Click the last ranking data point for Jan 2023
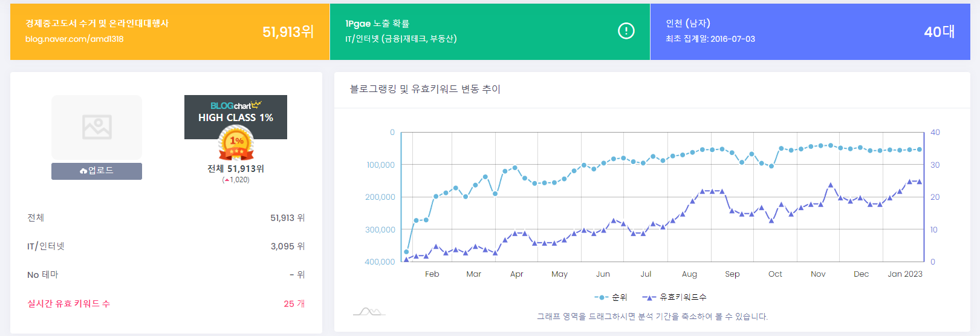The image size is (980, 336). [x=920, y=149]
